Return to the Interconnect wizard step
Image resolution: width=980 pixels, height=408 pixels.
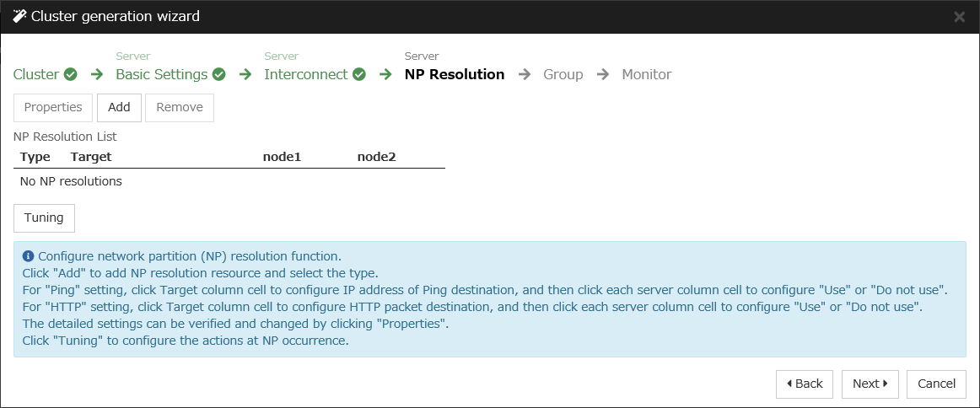pyautogui.click(x=305, y=74)
